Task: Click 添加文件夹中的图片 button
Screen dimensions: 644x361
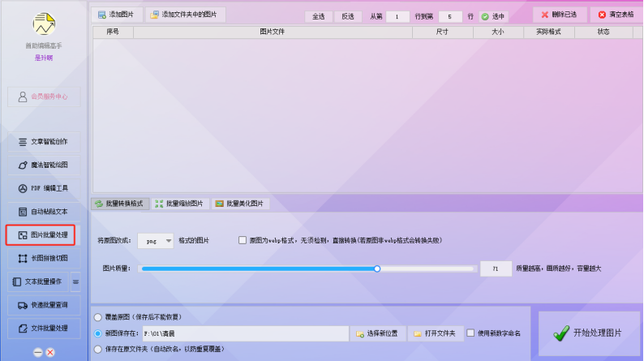Action: pyautogui.click(x=184, y=15)
